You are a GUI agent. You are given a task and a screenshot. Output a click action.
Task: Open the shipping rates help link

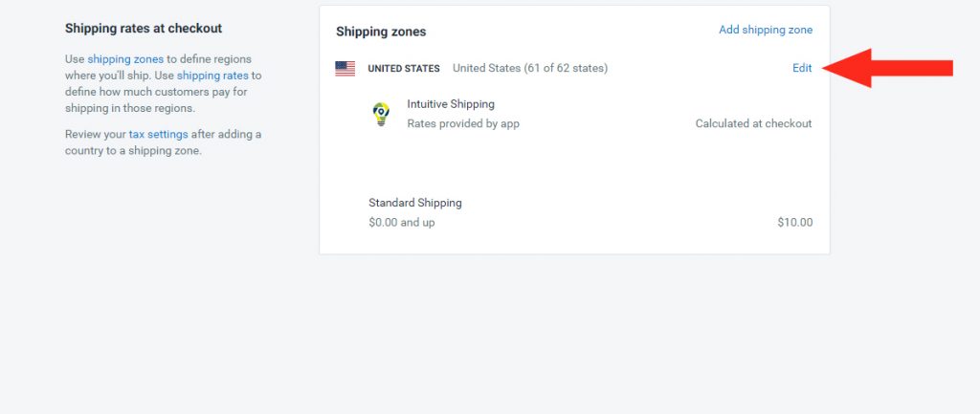click(212, 76)
